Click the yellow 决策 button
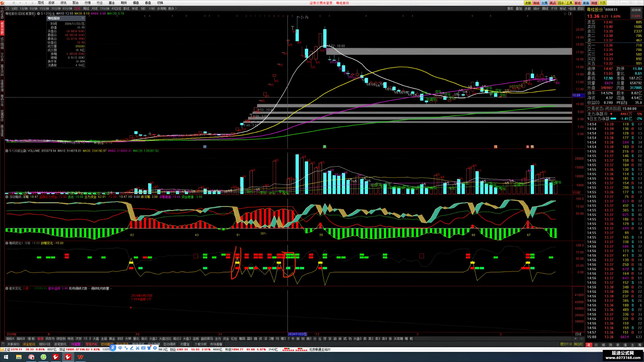Viewport: 644px width, 362px height. [x=528, y=3]
